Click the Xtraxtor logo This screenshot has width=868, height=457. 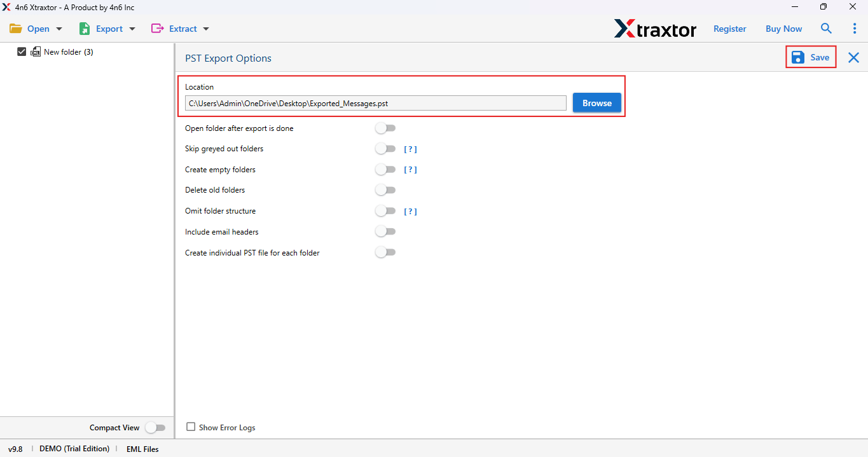(x=656, y=29)
